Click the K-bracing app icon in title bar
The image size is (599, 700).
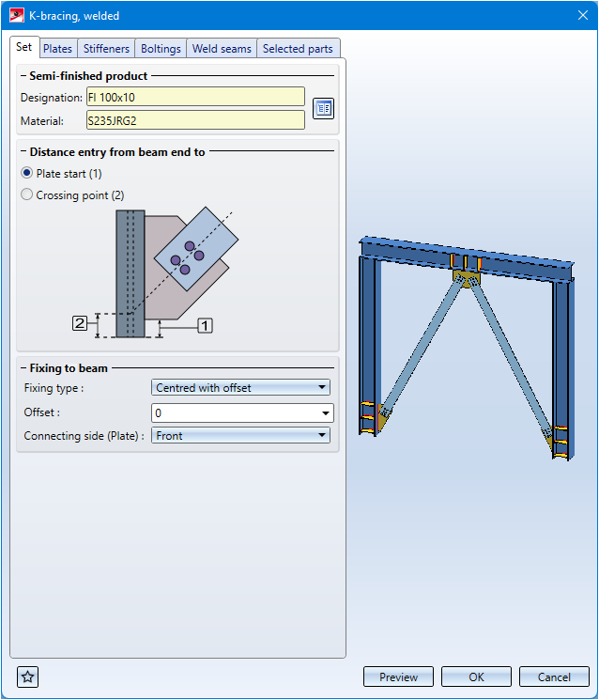pos(17,16)
